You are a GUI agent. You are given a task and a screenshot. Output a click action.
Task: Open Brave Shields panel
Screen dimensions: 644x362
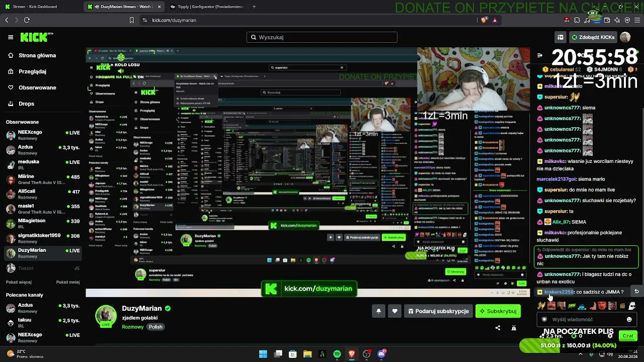pyautogui.click(x=484, y=20)
